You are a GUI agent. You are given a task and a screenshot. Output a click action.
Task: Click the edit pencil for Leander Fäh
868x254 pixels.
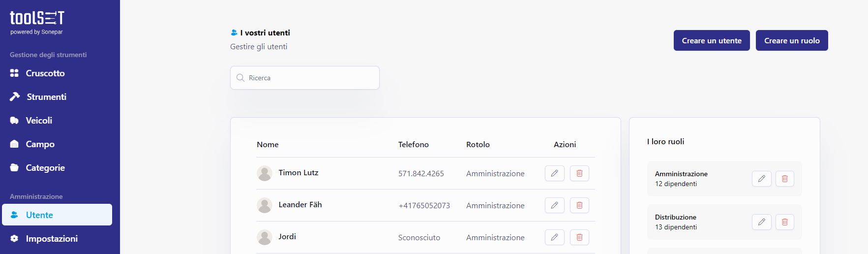pos(554,205)
